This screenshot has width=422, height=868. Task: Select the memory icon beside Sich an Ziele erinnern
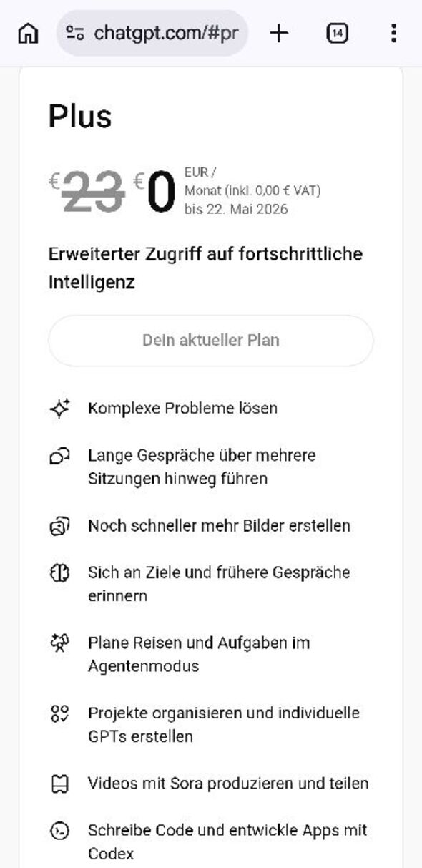click(x=59, y=572)
